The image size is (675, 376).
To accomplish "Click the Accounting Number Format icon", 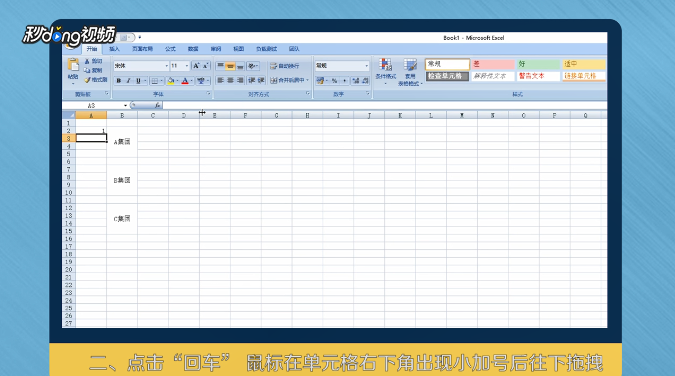I will click(320, 81).
